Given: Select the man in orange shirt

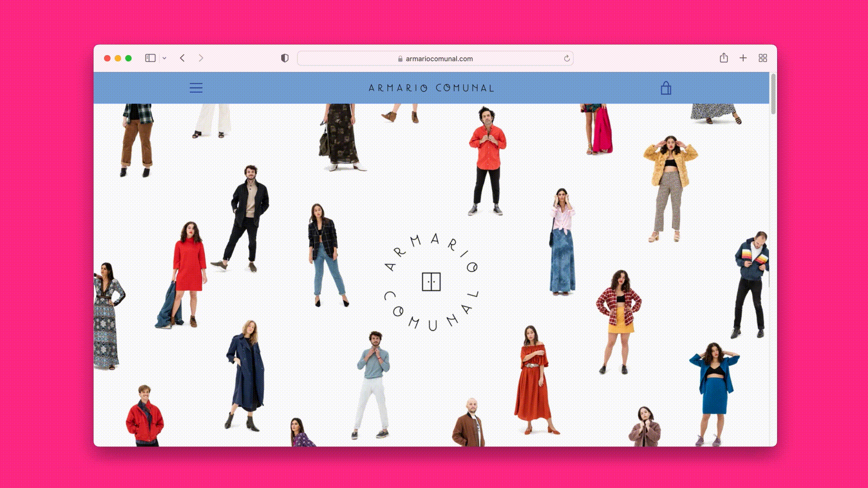Looking at the screenshot, I should point(487,161).
